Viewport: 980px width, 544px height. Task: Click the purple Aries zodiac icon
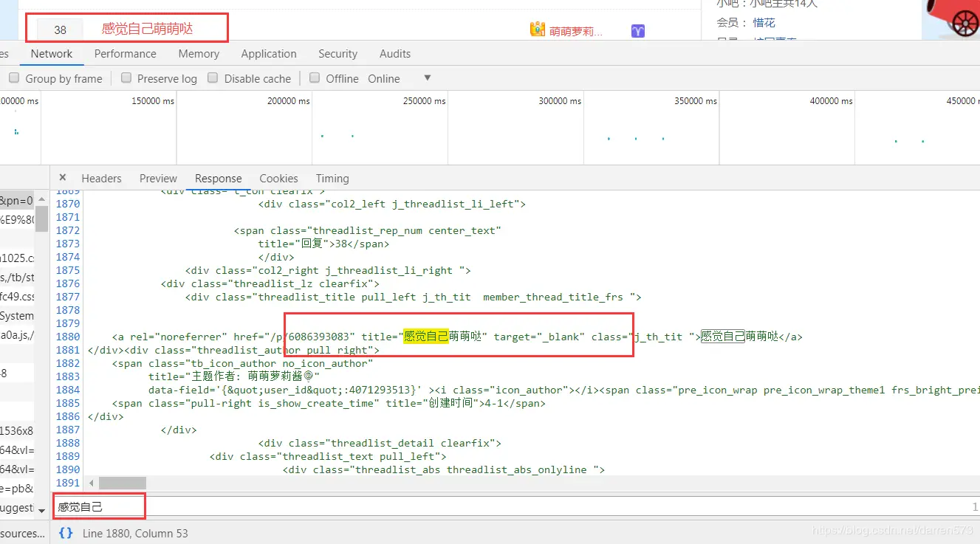(x=638, y=31)
